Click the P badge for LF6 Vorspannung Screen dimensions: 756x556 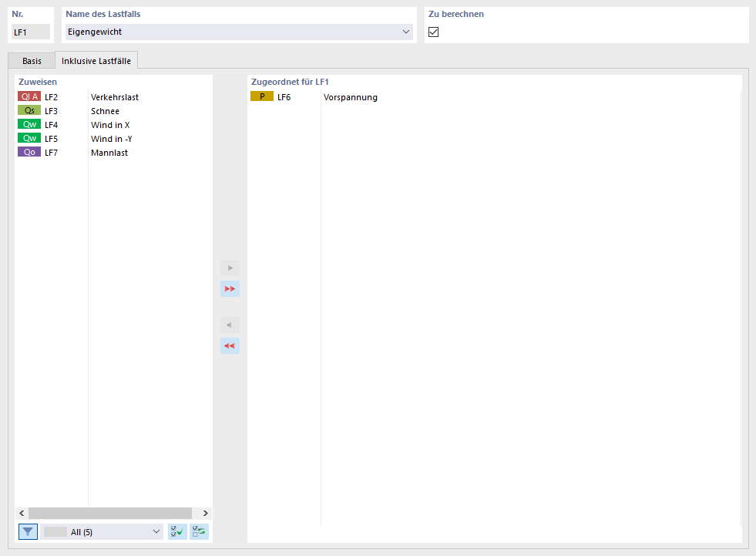[x=262, y=96]
